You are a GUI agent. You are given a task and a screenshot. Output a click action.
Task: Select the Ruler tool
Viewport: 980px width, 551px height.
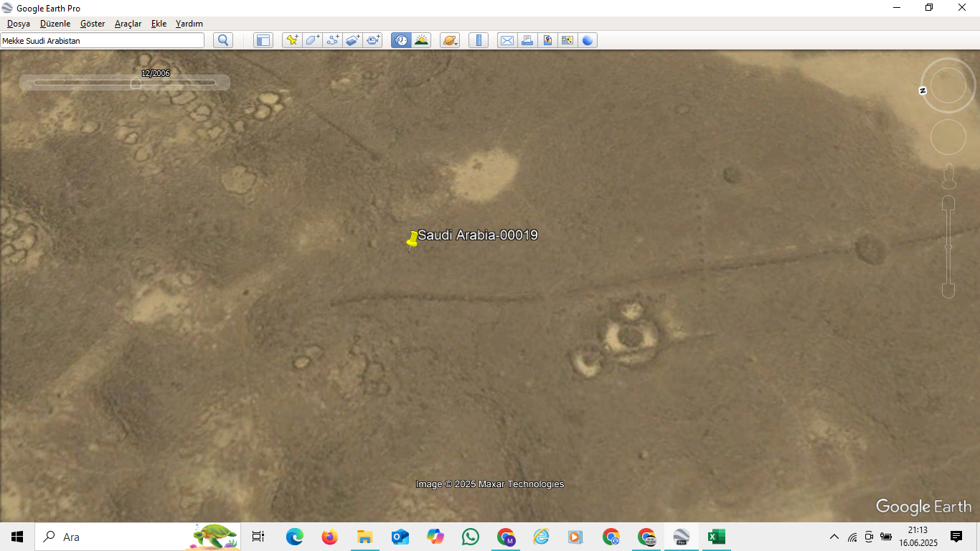tap(479, 40)
